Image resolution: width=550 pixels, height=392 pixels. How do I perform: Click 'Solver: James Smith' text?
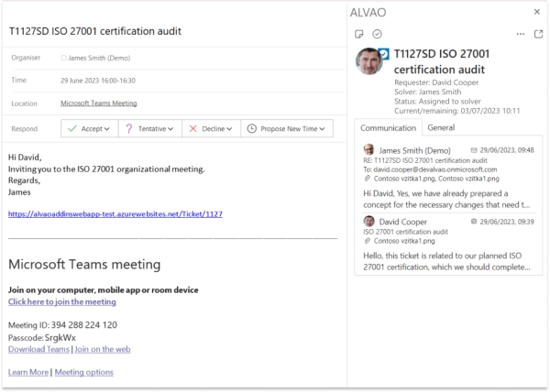pyautogui.click(x=427, y=92)
